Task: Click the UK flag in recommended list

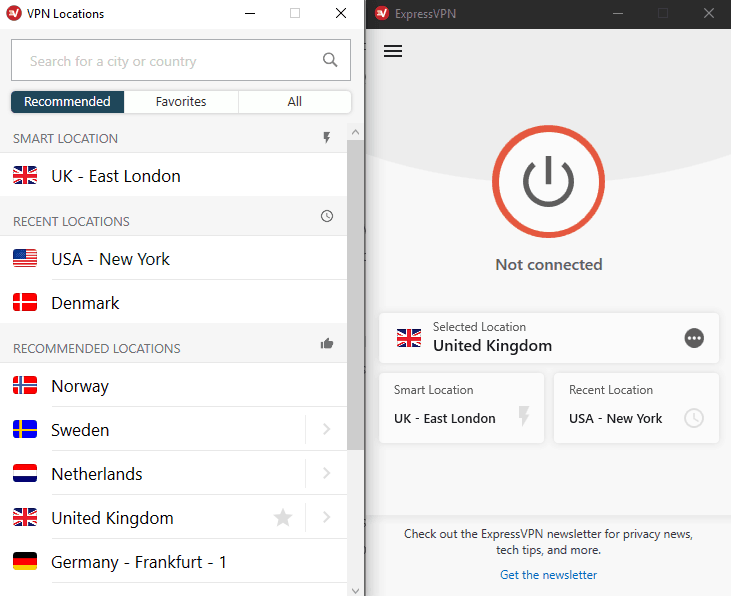Action: point(25,517)
